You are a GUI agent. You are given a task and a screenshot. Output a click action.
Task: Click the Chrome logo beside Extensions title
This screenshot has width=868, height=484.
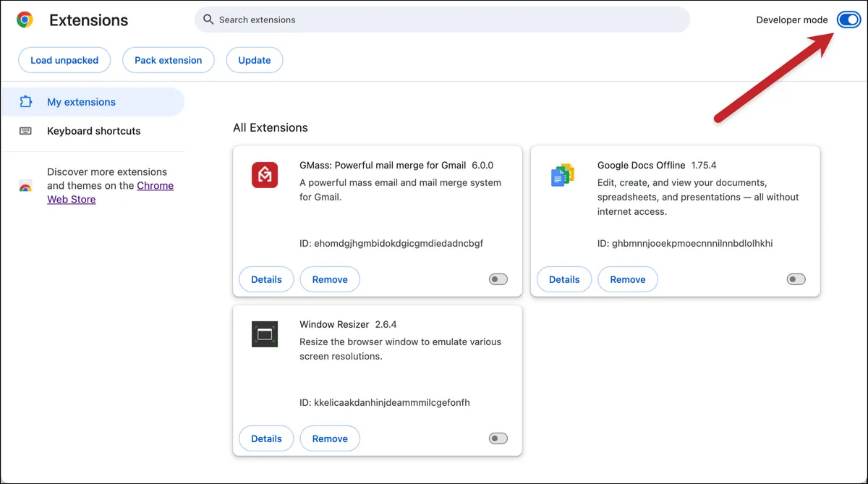pos(25,20)
